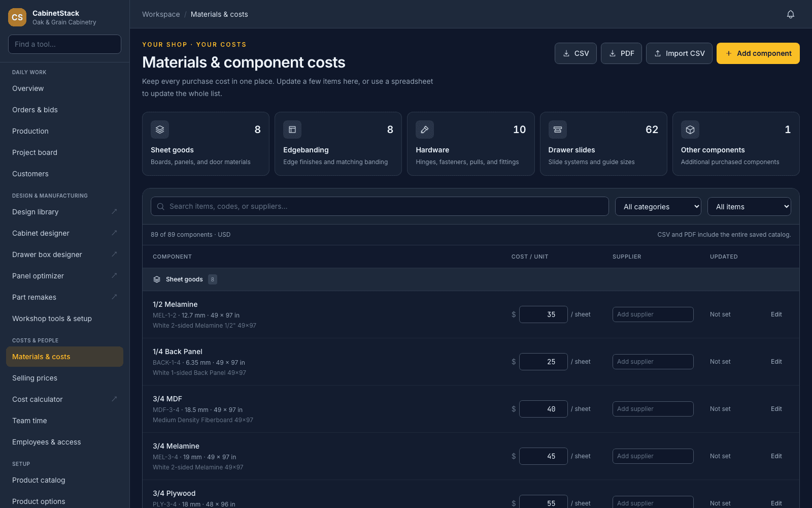Click the Drawer slides category card

pos(603,144)
